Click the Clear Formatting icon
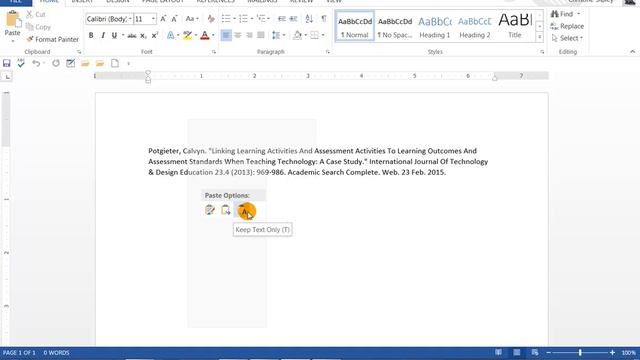The height and width of the screenshot is (360, 640). point(211,19)
